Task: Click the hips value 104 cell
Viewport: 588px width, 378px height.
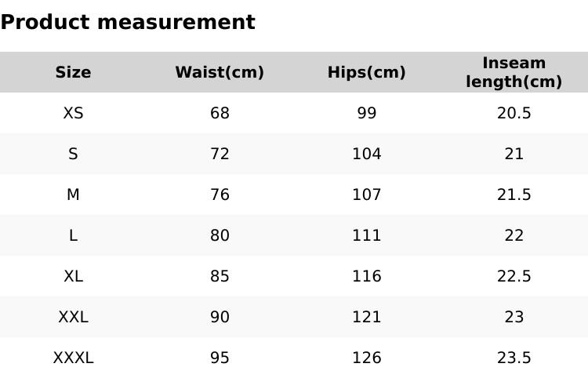Action: (366, 154)
